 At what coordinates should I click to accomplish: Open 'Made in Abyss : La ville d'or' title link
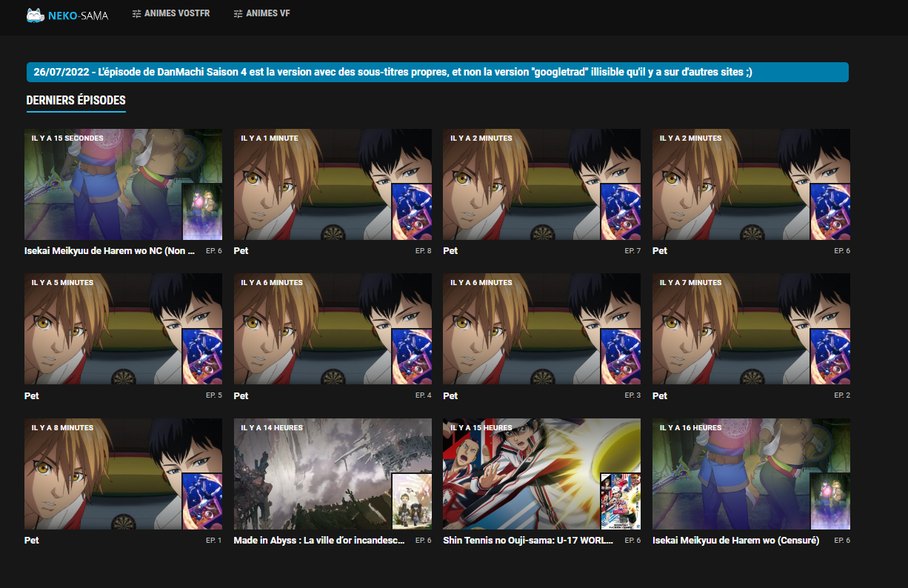[x=319, y=541]
